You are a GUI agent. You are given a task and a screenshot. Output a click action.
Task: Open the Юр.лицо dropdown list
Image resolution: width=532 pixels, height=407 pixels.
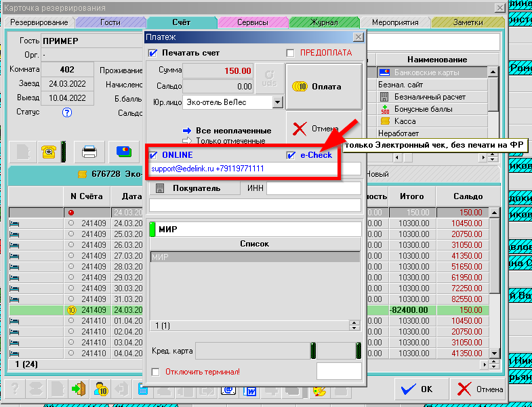click(x=277, y=102)
